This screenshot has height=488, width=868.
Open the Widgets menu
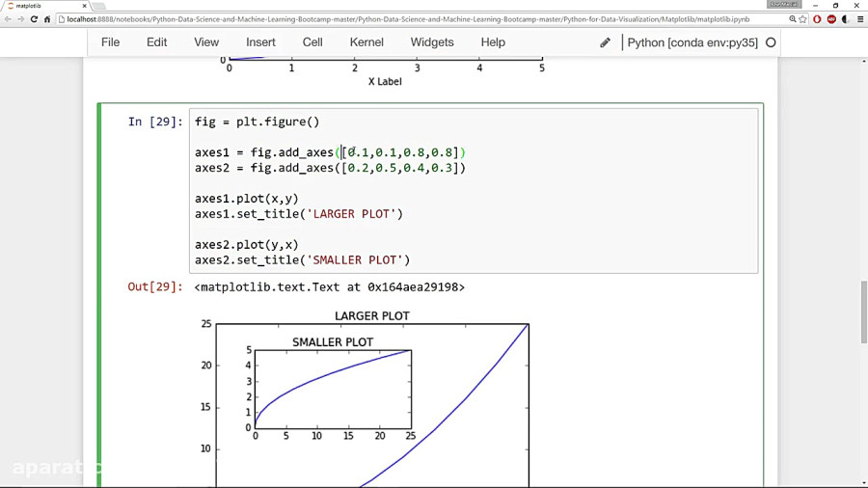pyautogui.click(x=432, y=42)
